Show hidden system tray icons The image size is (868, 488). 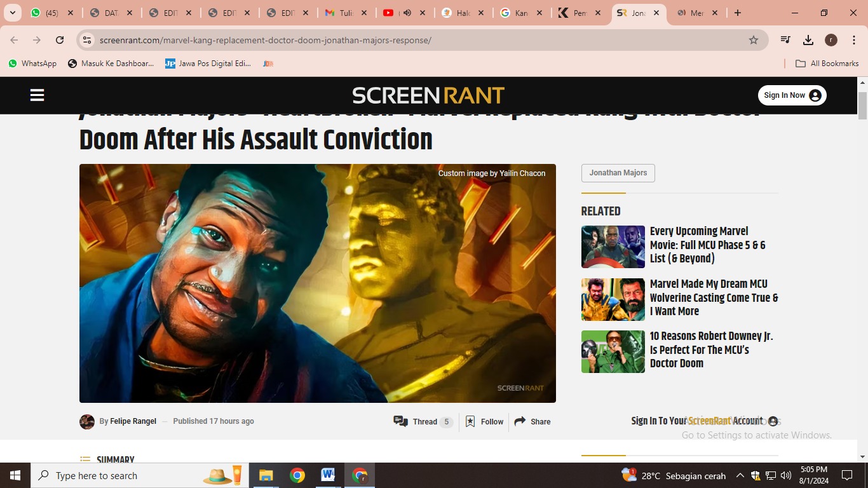click(740, 475)
